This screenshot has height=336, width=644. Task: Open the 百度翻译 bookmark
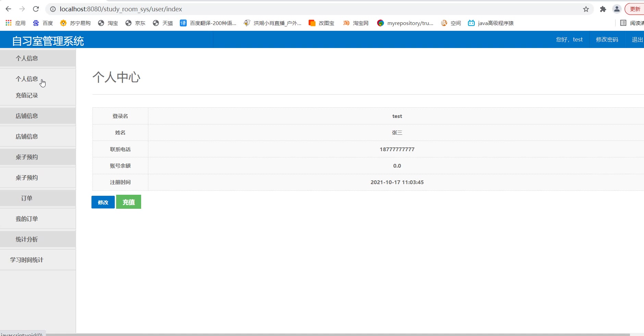tap(208, 23)
